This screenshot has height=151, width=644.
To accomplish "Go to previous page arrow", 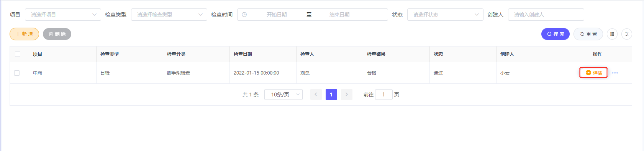I will point(316,95).
